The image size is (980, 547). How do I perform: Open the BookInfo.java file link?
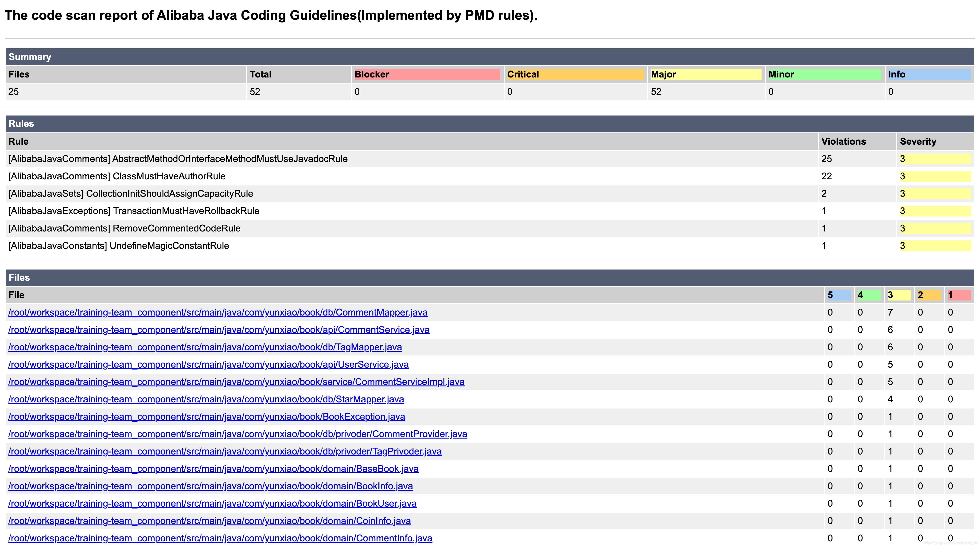pyautogui.click(x=210, y=486)
